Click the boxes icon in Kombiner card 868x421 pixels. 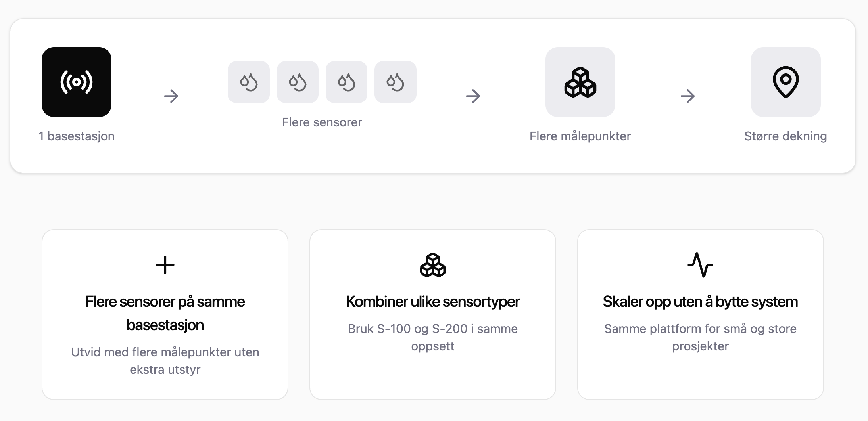point(433,265)
